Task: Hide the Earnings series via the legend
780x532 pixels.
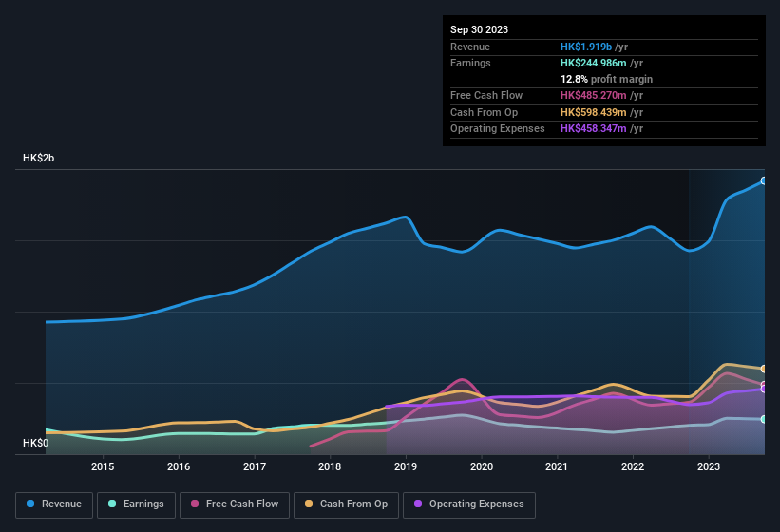Action: [135, 503]
